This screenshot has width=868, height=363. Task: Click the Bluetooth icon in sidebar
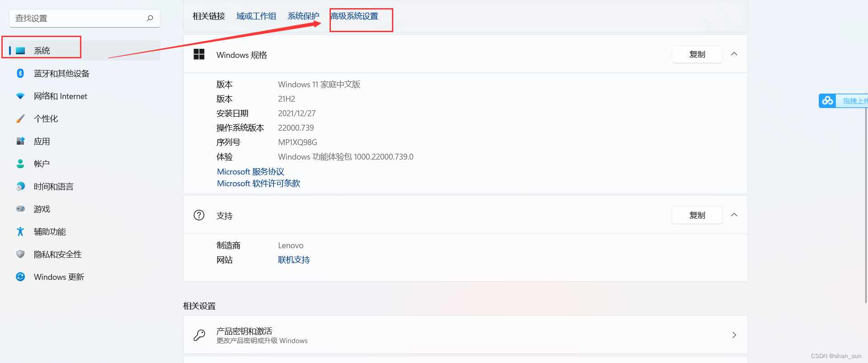click(x=20, y=73)
